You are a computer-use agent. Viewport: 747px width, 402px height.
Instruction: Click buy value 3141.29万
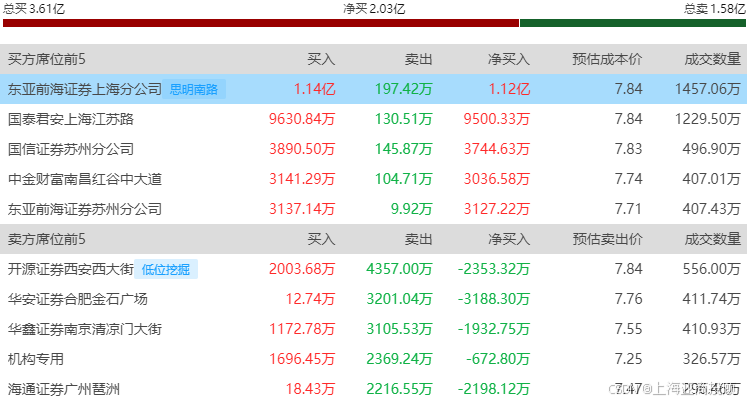click(302, 179)
